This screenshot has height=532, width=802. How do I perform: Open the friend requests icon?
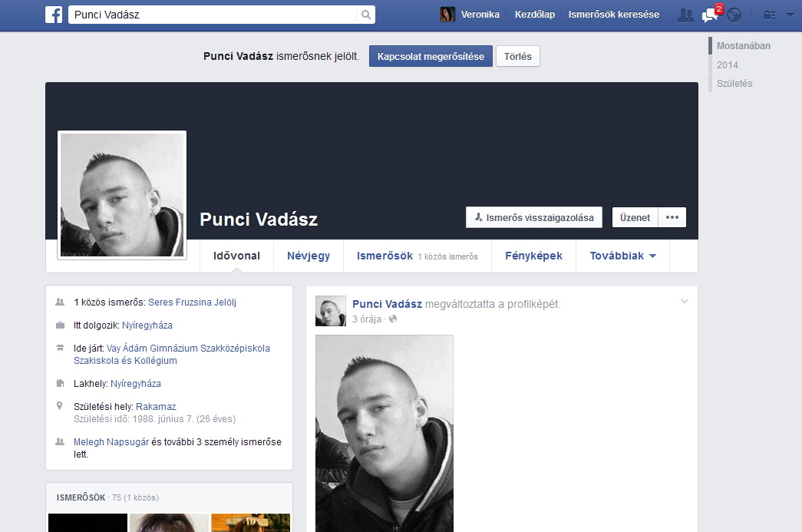[685, 15]
